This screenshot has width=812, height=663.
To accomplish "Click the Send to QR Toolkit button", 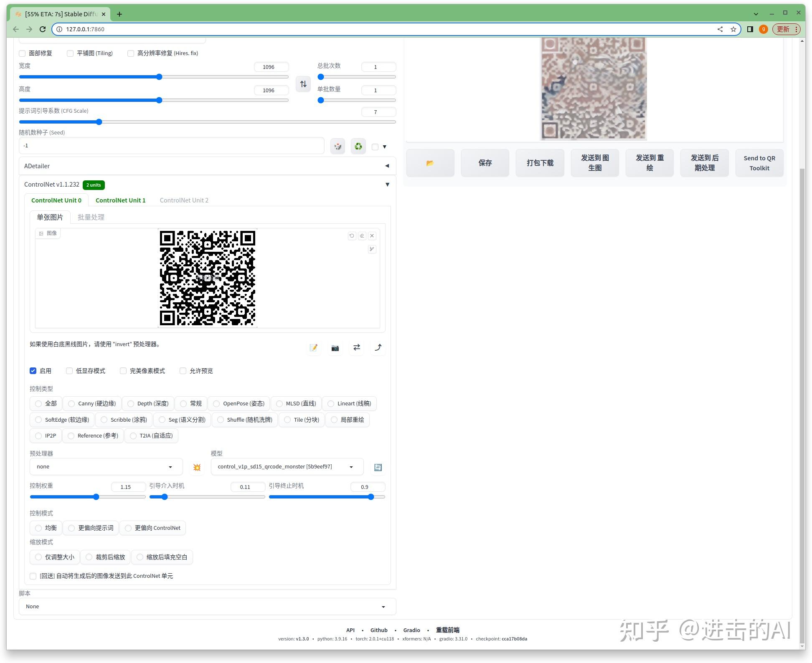I will [x=759, y=163].
